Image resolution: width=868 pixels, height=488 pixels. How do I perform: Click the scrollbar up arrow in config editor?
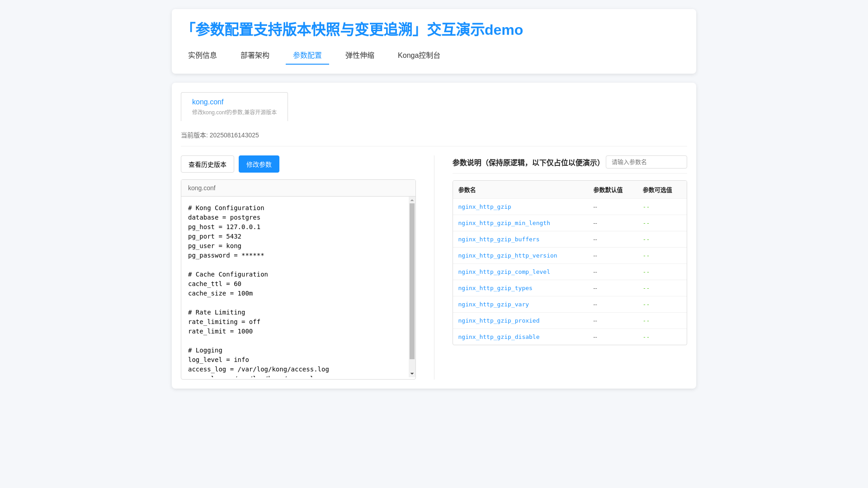(x=412, y=200)
